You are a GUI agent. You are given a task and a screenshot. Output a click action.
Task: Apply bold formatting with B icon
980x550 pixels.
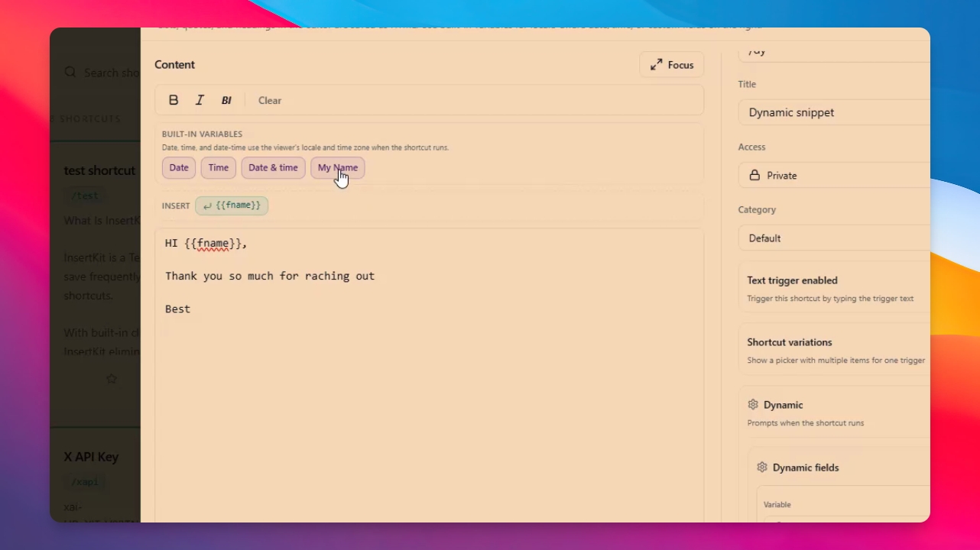pyautogui.click(x=174, y=100)
